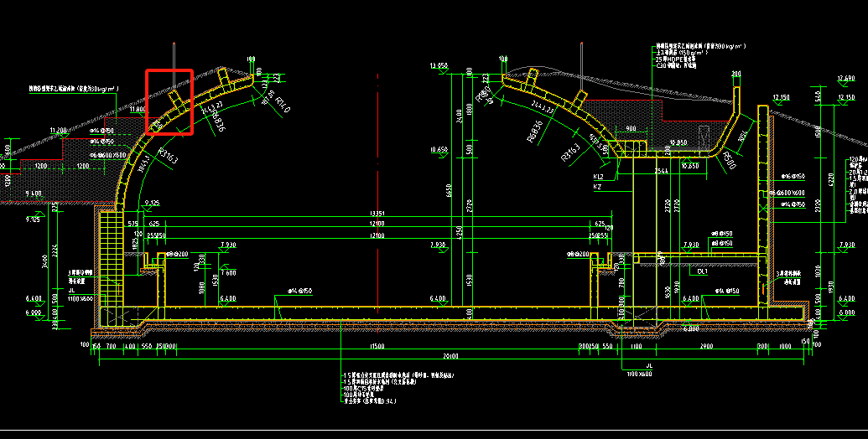This screenshot has width=868, height=439.
Task: Select the 900 dimension above the gutter
Action: click(x=631, y=128)
